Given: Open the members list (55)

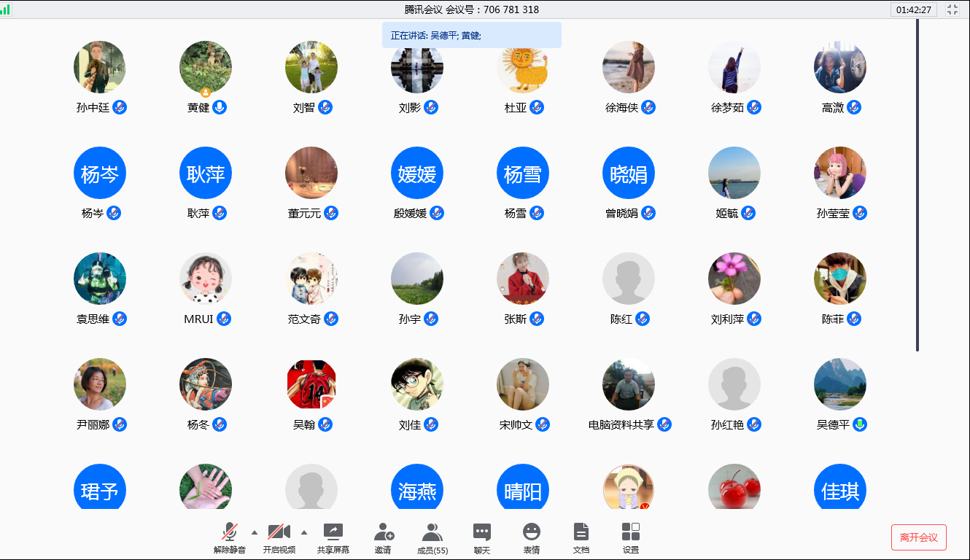Looking at the screenshot, I should coord(432,532).
